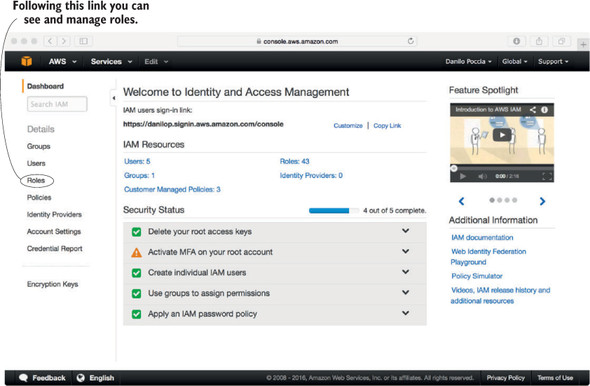Open the Policy Simulator link
The width and height of the screenshot is (590, 386).
[x=477, y=276]
